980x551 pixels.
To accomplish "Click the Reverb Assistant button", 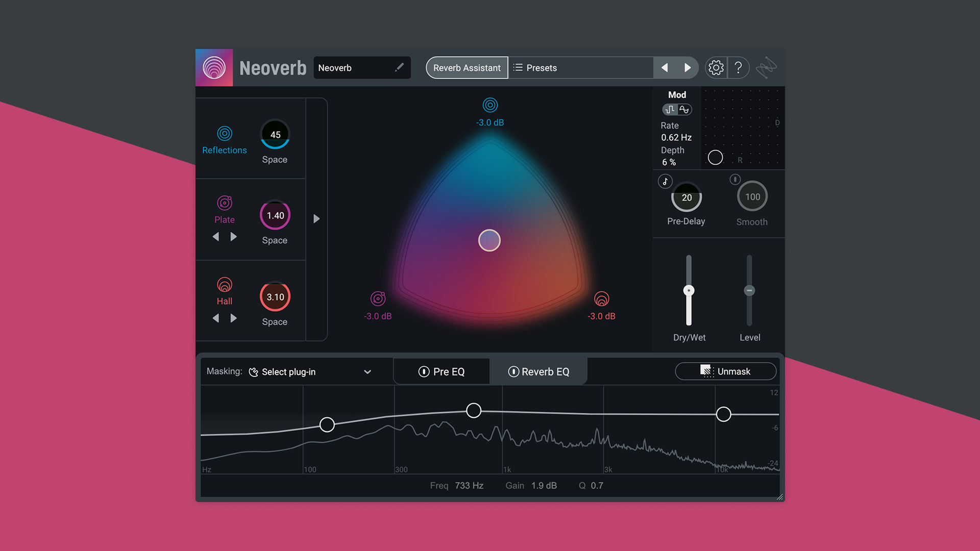I will 467,68.
